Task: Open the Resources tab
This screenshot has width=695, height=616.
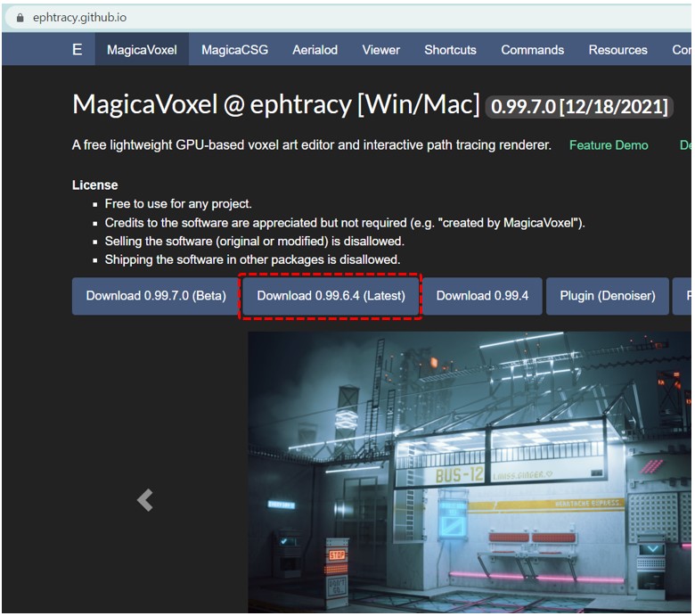Action: 617,50
